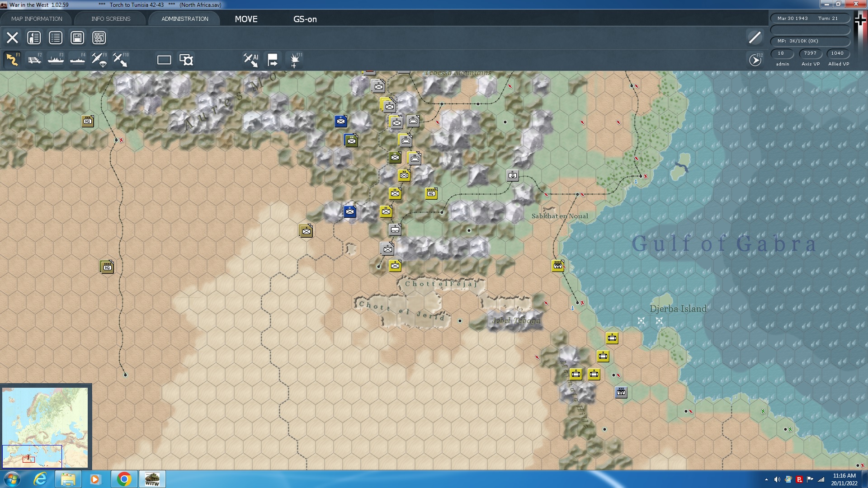Image resolution: width=868 pixels, height=488 pixels.
Task: Click the white X quit icon
Action: pyautogui.click(x=12, y=38)
